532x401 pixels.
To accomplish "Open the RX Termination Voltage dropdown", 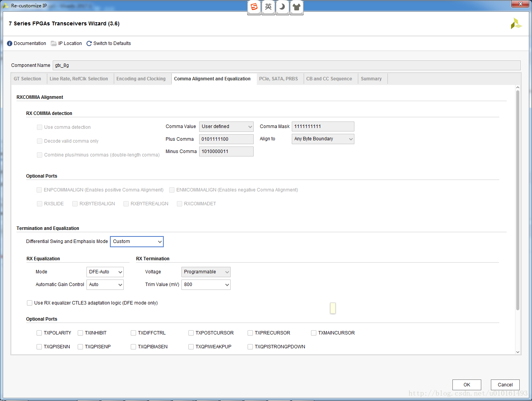I will pos(206,272).
